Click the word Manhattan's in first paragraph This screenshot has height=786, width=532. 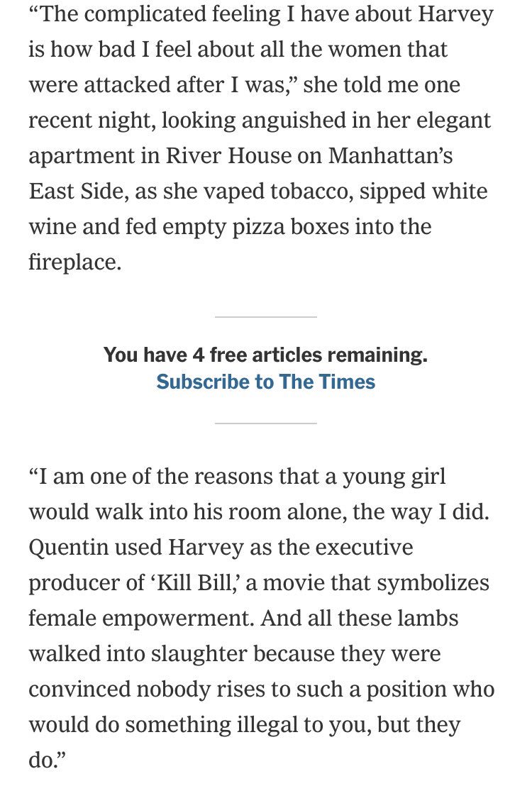[391, 155]
